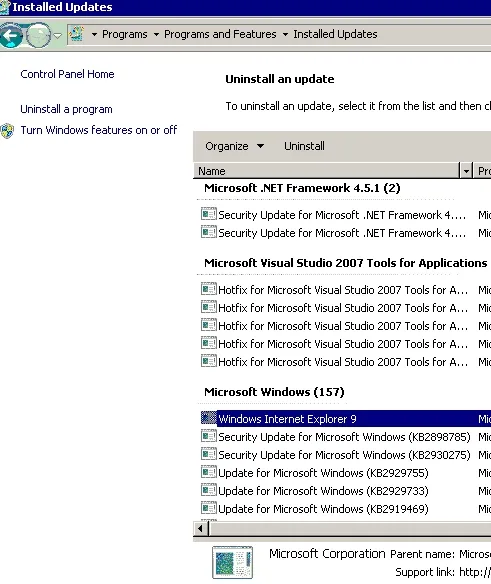Viewport: 491px width, 584px height.
Task: Click Microsoft Visual Studio 2007 Tools group header
Action: click(345, 263)
